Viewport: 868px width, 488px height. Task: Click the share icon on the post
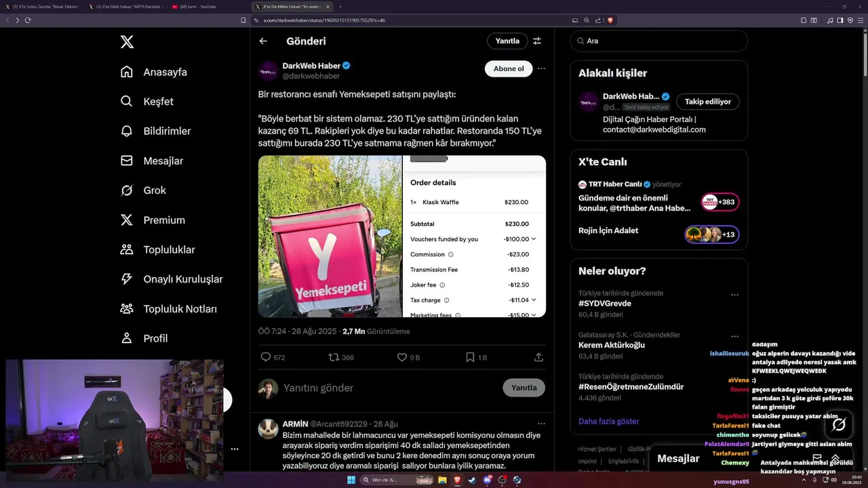pyautogui.click(x=538, y=357)
